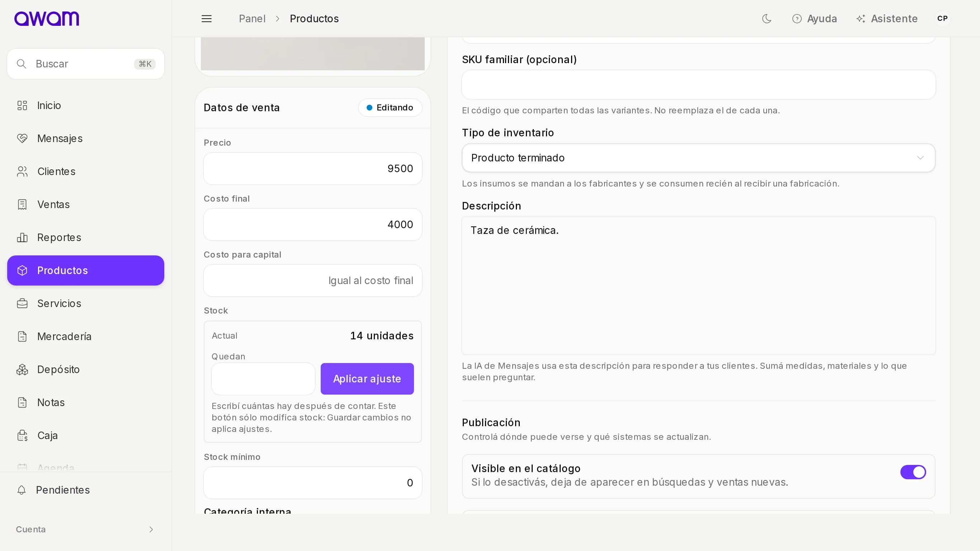This screenshot has width=980, height=551.
Task: Click the '14 unidades' stock value
Action: pos(382,336)
